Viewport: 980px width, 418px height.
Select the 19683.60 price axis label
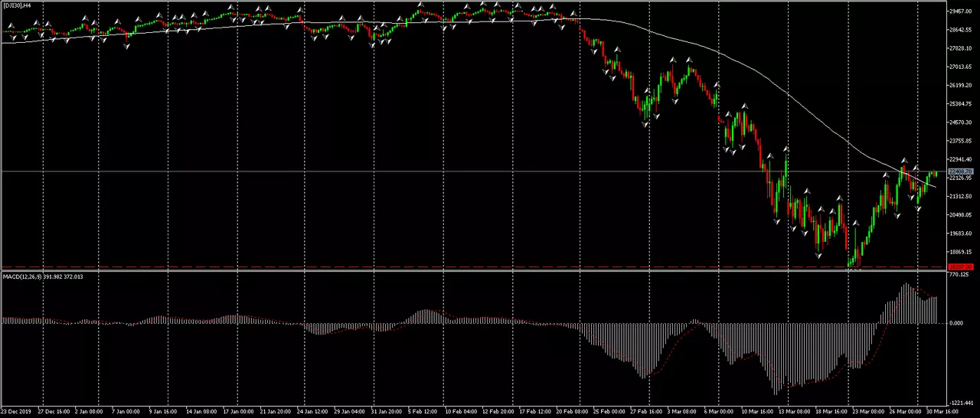coord(960,233)
